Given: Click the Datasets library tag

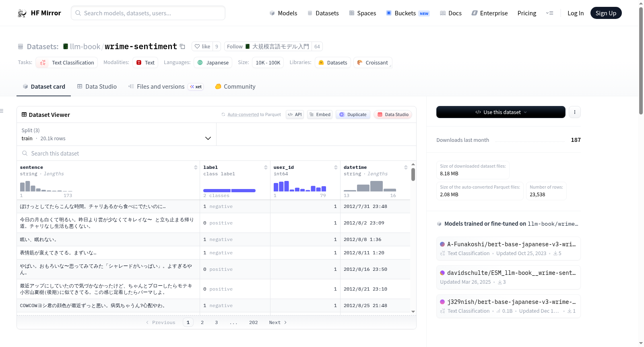Looking at the screenshot, I should pos(332,62).
